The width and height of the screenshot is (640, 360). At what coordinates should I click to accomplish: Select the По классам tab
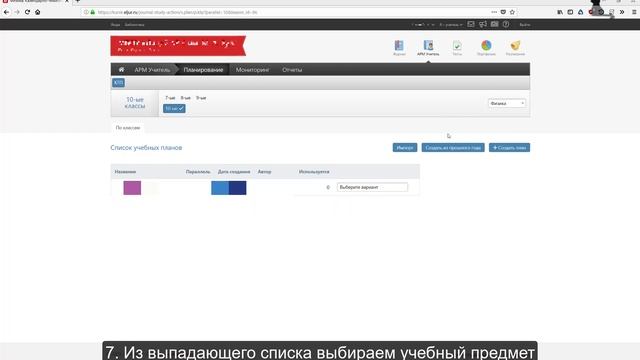click(128, 128)
